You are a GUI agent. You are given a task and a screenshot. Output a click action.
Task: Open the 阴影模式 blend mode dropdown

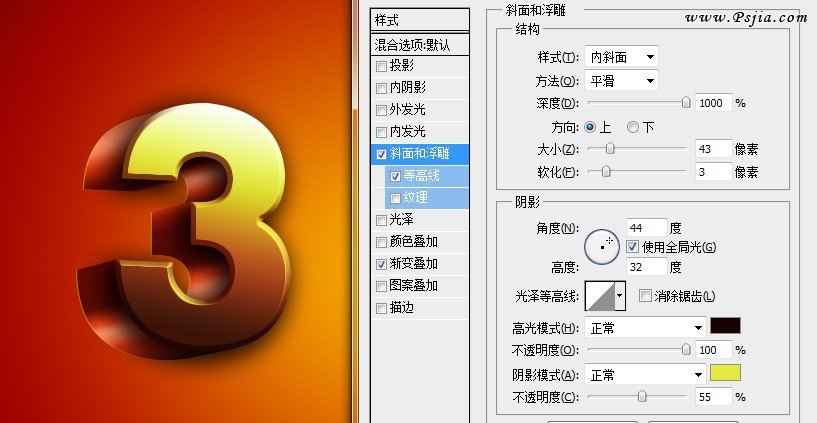[645, 375]
